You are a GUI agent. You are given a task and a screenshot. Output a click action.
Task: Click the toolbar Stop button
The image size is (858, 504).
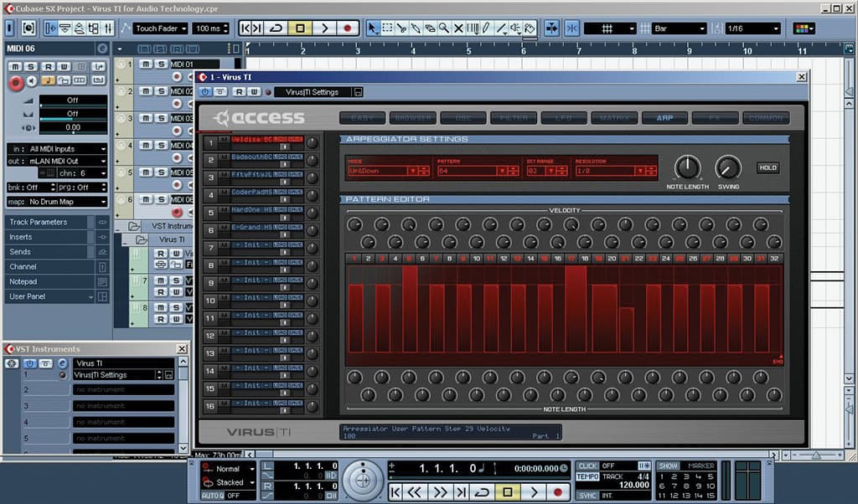tap(300, 28)
